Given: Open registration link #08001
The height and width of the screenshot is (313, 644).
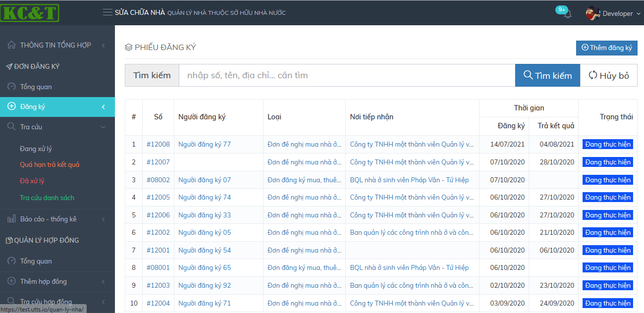Looking at the screenshot, I should (x=158, y=267).
